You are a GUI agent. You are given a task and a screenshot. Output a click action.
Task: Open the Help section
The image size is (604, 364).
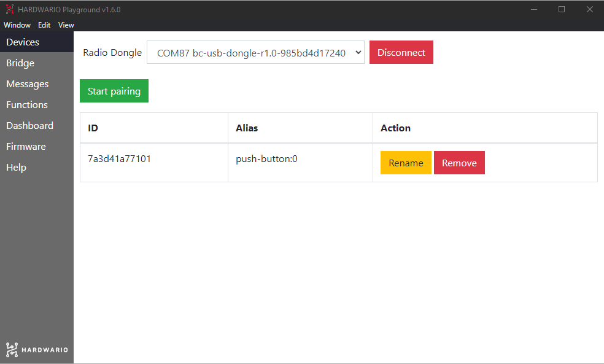[x=37, y=167]
